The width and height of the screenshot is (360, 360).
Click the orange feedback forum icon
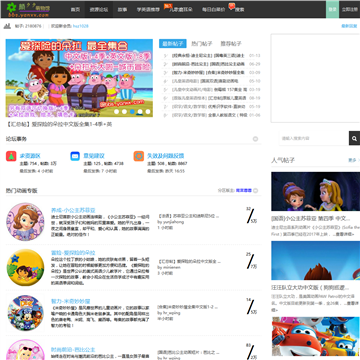click(139, 156)
